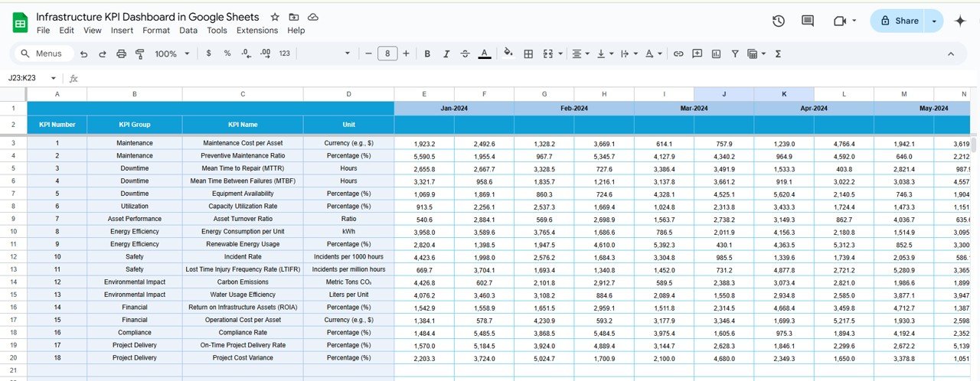Click the font size field
The image size is (980, 381).
[387, 54]
